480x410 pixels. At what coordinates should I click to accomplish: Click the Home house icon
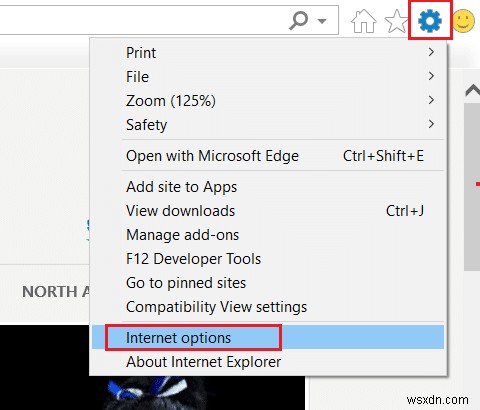tap(364, 21)
